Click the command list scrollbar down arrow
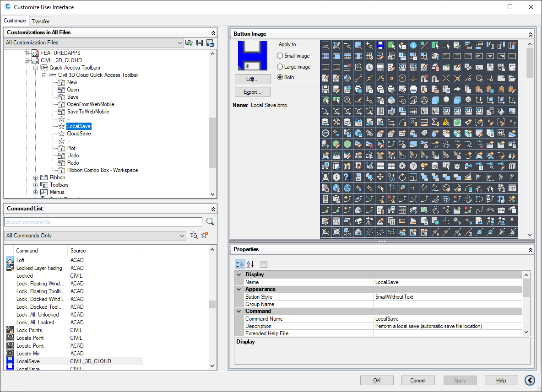Screen dimensions: 542x392 (x=212, y=366)
